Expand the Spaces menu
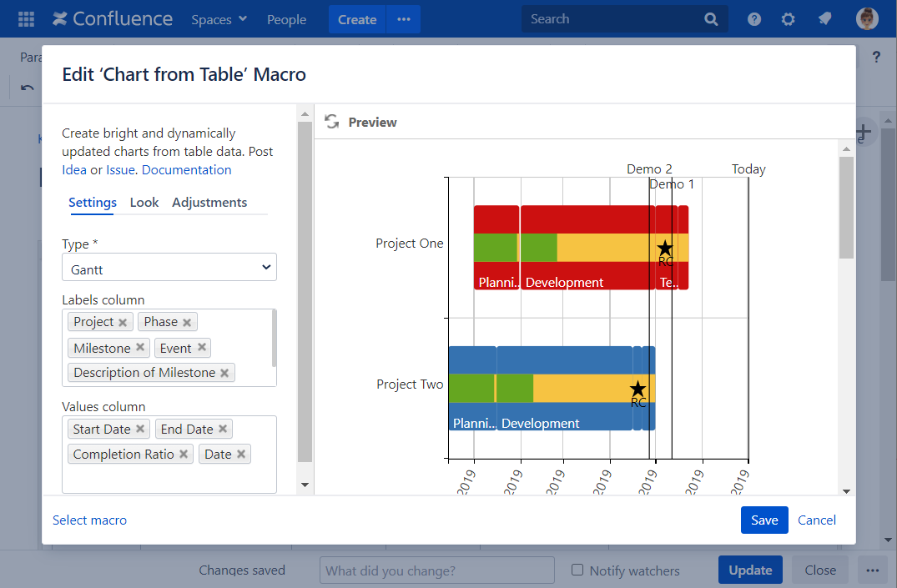897x588 pixels. 219,18
